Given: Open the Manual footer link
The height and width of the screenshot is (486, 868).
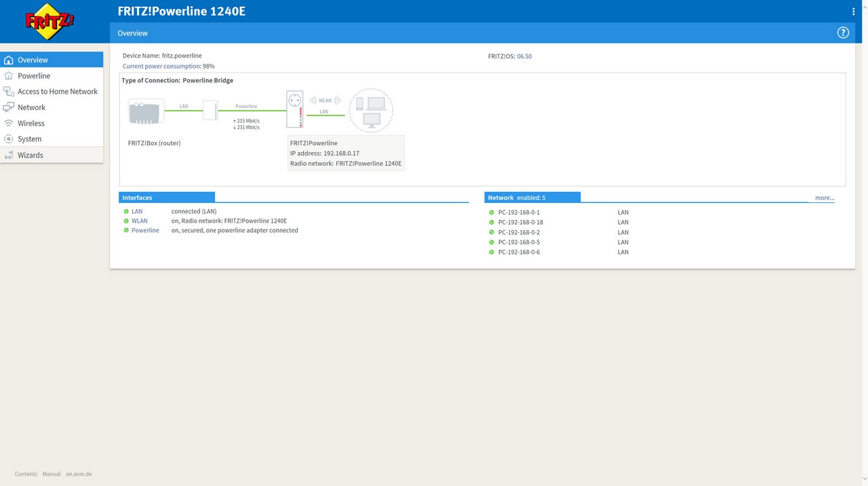Looking at the screenshot, I should 52,474.
